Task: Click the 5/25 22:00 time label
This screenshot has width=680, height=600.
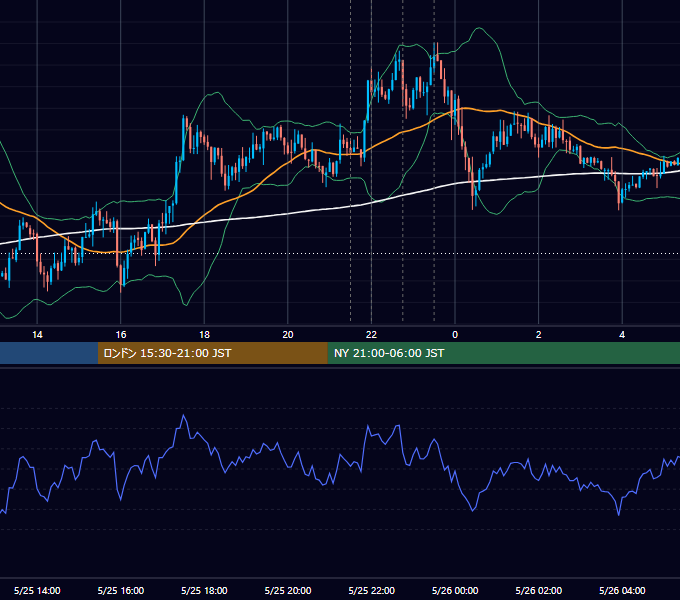Action: pos(372,590)
